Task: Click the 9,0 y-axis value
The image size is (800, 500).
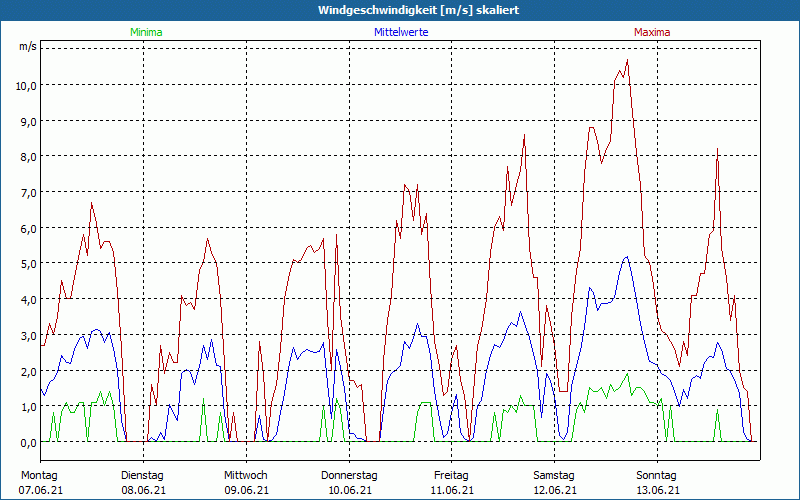Action: [x=29, y=121]
